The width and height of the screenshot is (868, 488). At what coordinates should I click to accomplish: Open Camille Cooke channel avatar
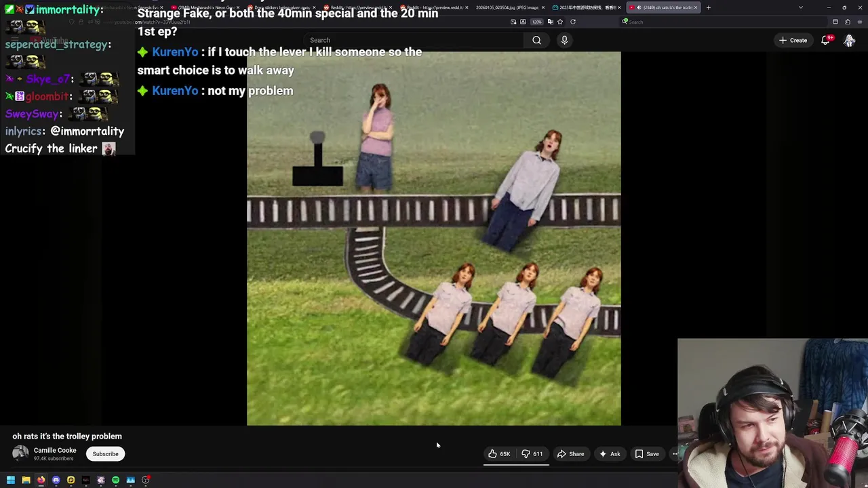[x=20, y=453]
